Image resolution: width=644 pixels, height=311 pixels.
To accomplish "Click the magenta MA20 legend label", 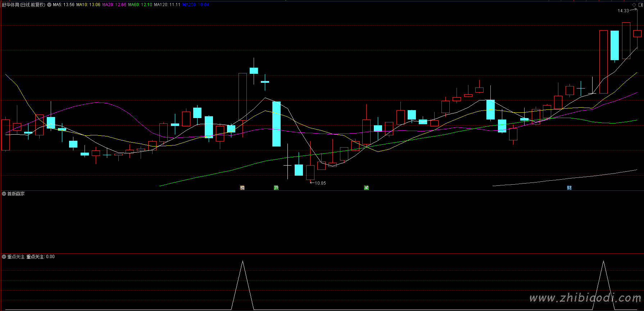I will tap(114, 5).
